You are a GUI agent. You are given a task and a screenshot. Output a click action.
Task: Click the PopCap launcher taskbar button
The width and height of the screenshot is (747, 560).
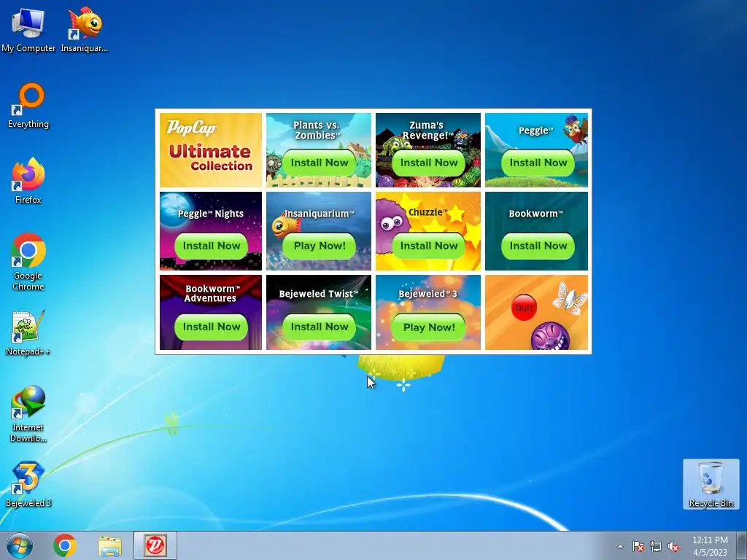click(x=155, y=545)
